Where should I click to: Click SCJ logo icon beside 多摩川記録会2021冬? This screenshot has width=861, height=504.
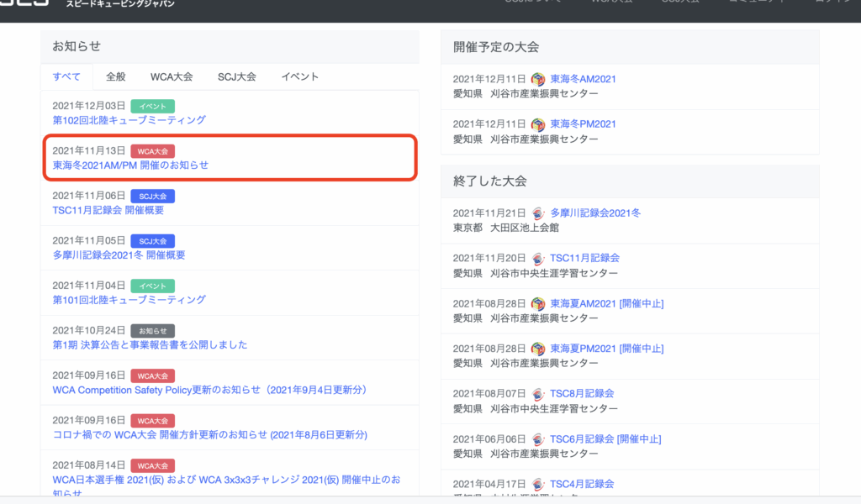(x=538, y=213)
